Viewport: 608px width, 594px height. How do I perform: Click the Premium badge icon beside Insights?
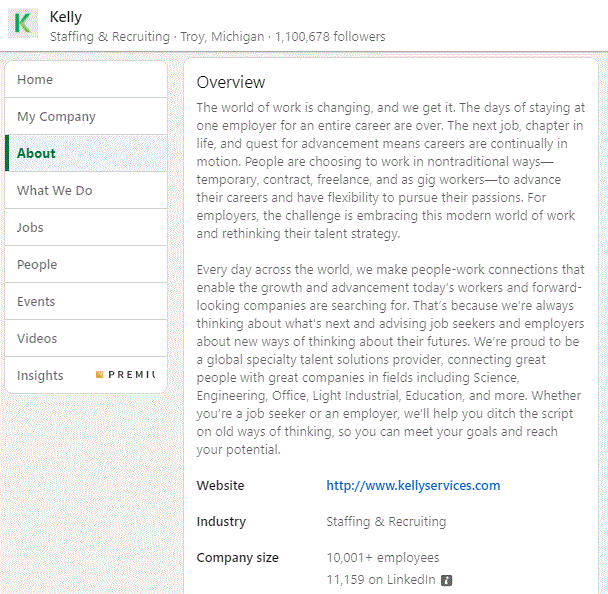100,375
